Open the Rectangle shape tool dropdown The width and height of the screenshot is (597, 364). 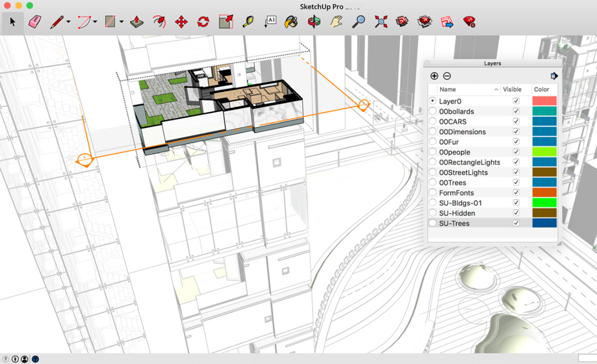pyautogui.click(x=121, y=22)
